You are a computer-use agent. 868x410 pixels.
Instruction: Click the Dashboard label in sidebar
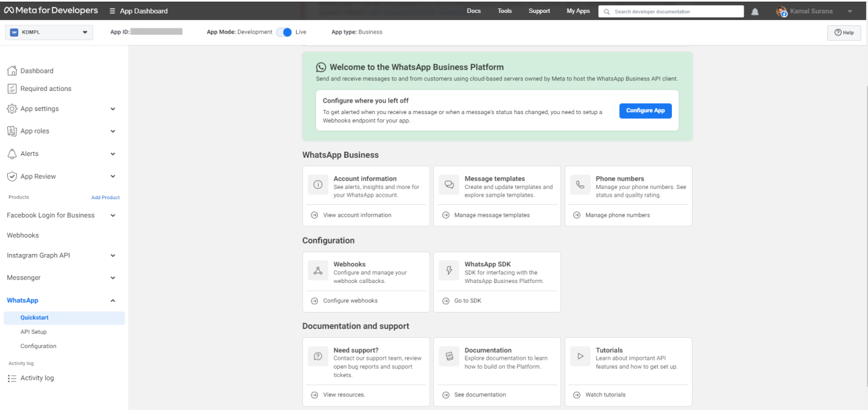(x=37, y=71)
